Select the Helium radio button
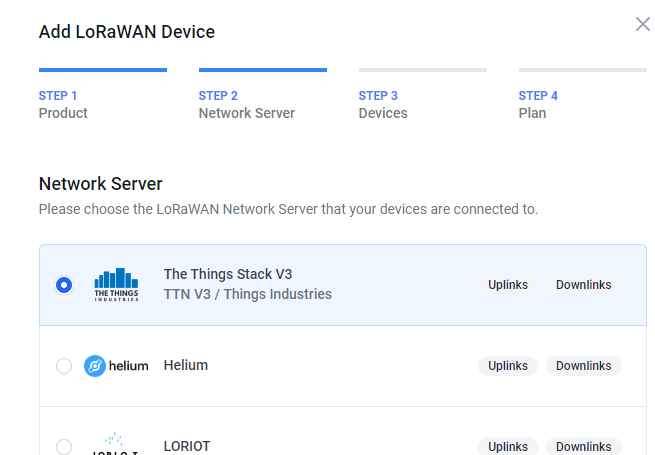 point(64,366)
